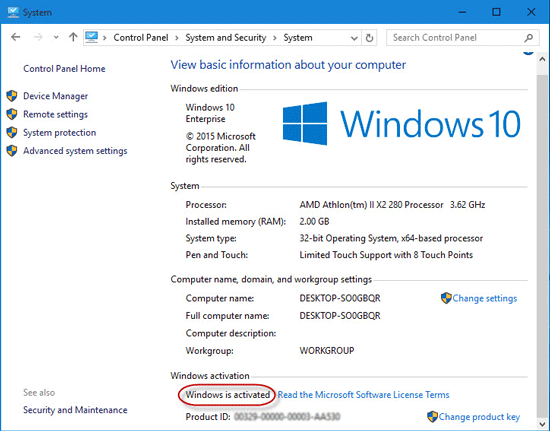This screenshot has width=550, height=431.
Task: Click 'Limited Touch Support with 8 Touch Points'
Action: (x=386, y=255)
